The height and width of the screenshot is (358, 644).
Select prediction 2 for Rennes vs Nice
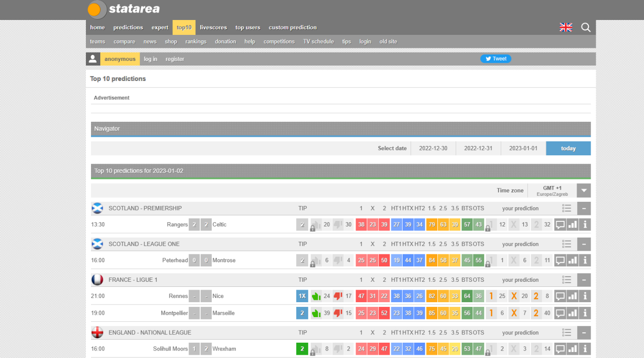point(536,296)
